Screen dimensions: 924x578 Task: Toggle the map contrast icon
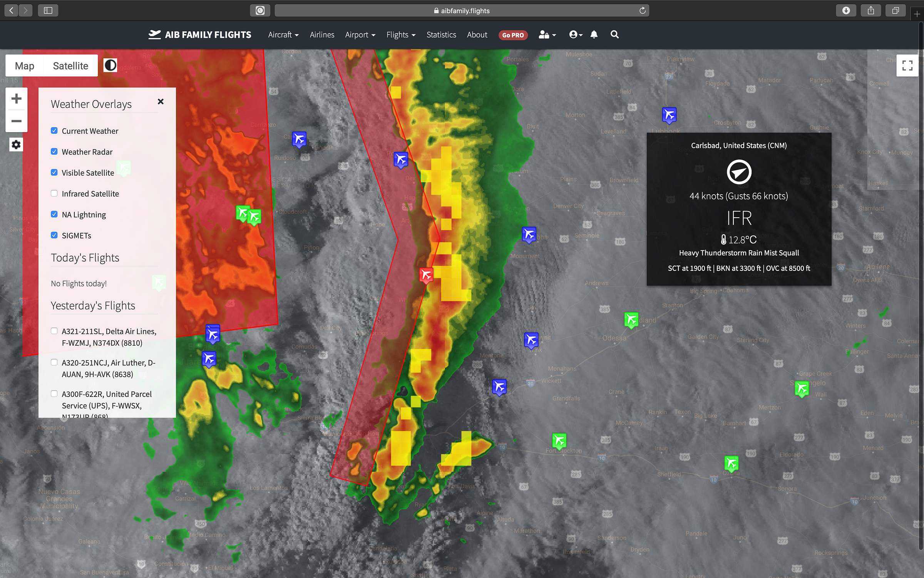110,66
